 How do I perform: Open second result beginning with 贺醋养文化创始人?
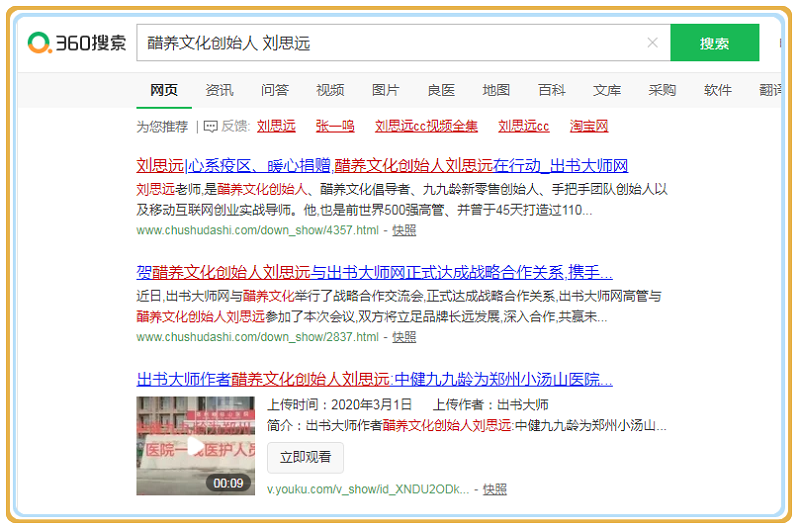tap(374, 273)
